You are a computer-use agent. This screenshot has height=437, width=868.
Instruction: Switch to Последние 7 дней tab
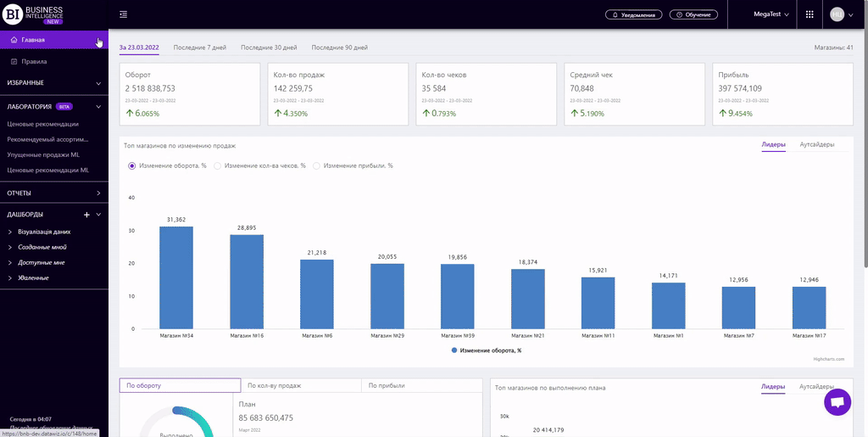(200, 48)
